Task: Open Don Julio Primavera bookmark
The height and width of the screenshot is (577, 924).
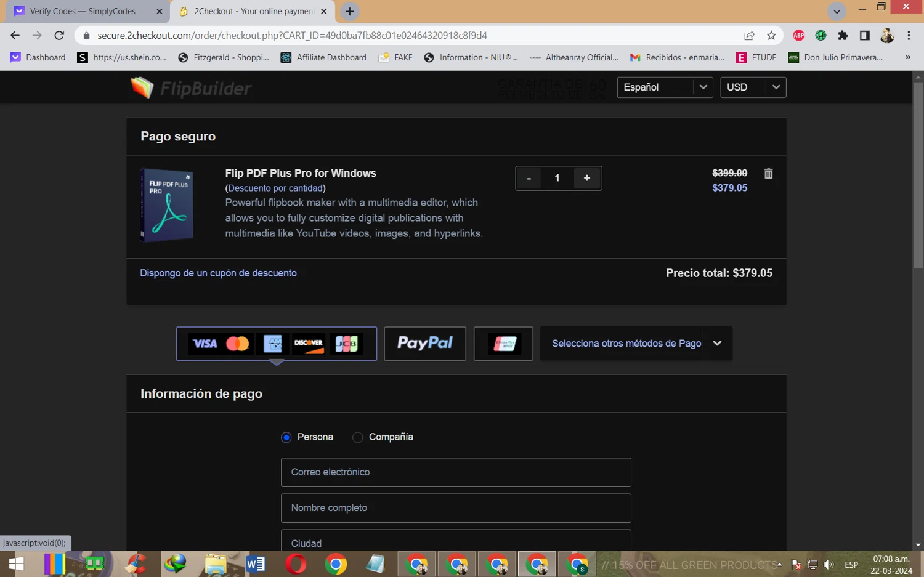Action: [x=836, y=57]
